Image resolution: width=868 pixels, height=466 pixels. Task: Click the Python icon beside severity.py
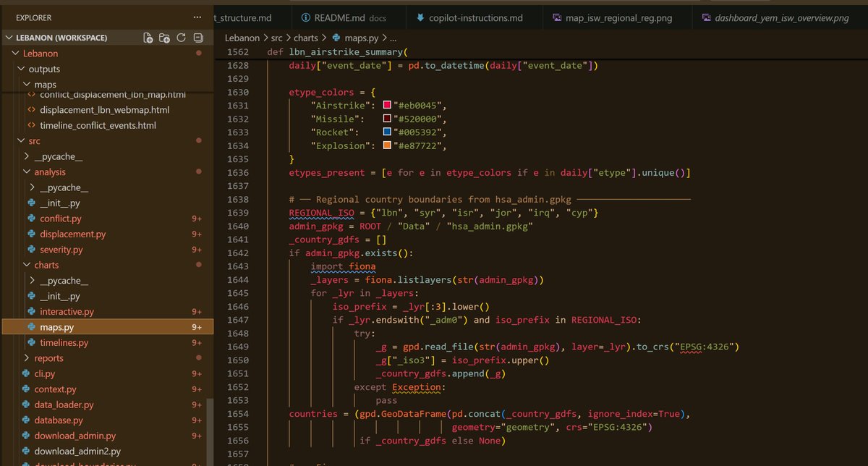(x=32, y=250)
